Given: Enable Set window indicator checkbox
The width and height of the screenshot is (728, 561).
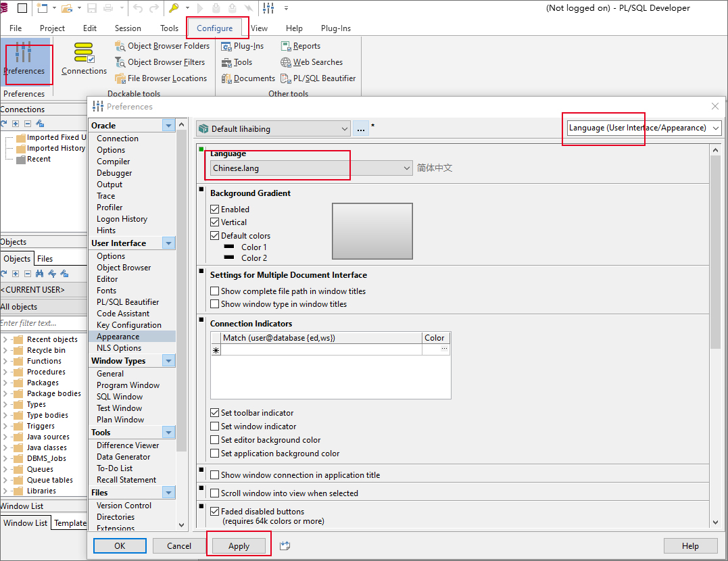Looking at the screenshot, I should [214, 426].
